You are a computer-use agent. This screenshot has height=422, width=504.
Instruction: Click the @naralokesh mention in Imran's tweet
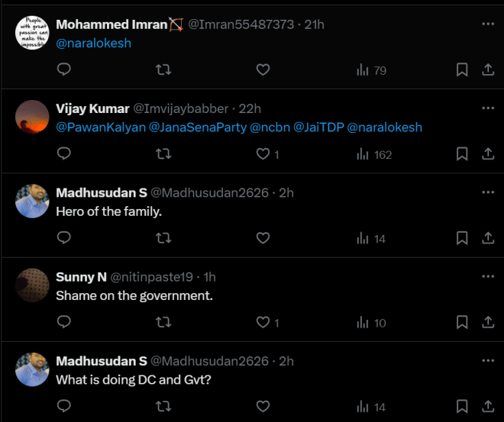[94, 43]
